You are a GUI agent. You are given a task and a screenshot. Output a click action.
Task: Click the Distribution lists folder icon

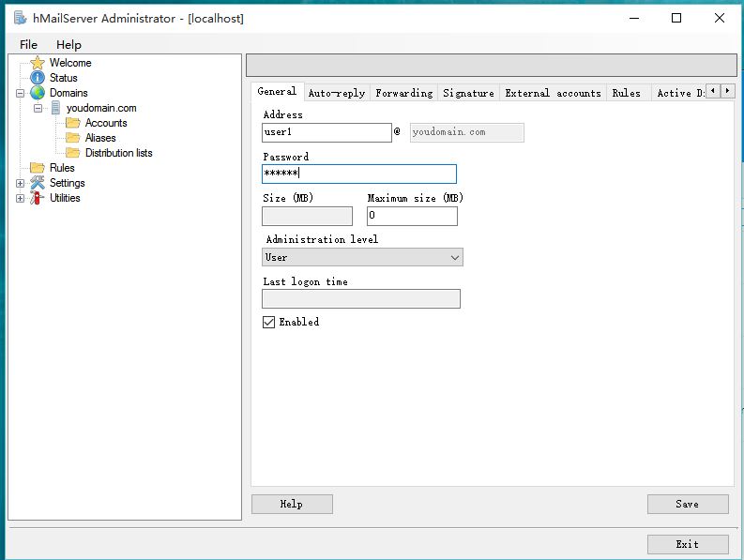(72, 153)
